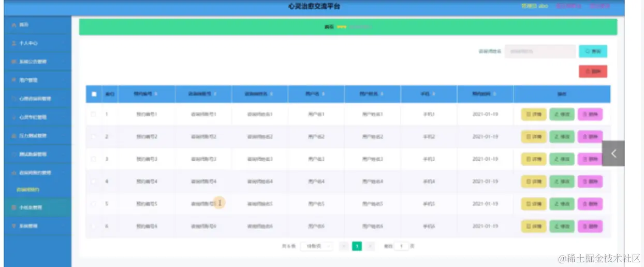The width and height of the screenshot is (644, 267).
Task: View 详情 for row 2
Action: [534, 137]
